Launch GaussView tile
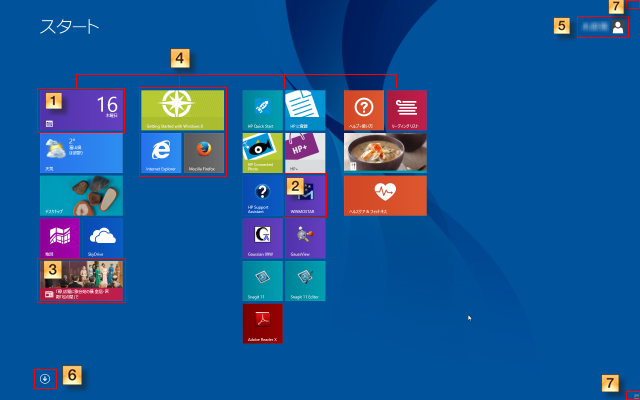 click(x=305, y=238)
